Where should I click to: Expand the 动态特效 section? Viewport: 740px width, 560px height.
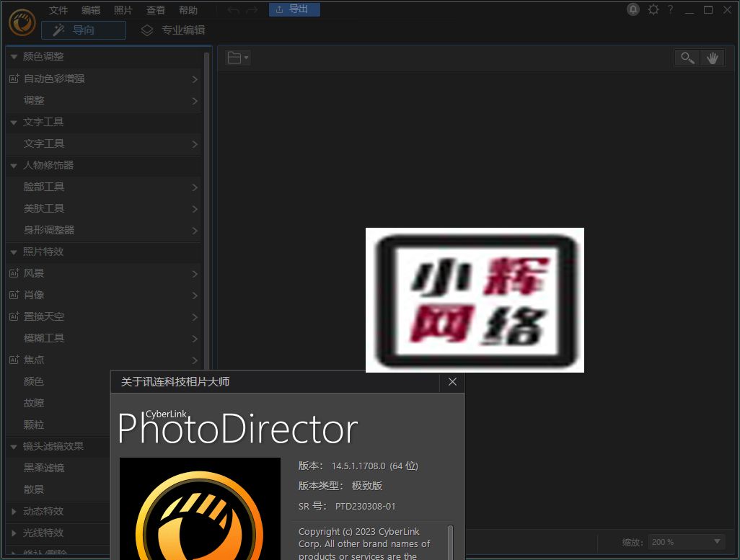tap(14, 512)
